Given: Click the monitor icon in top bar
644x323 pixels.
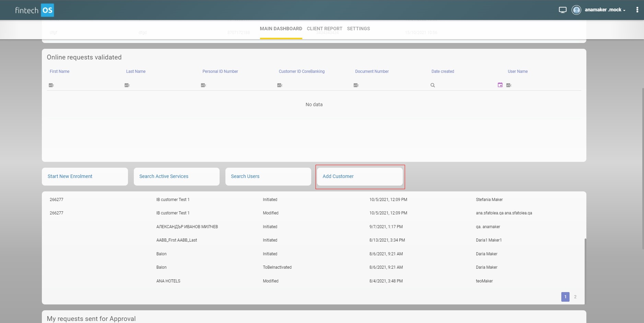Looking at the screenshot, I should tap(562, 10).
